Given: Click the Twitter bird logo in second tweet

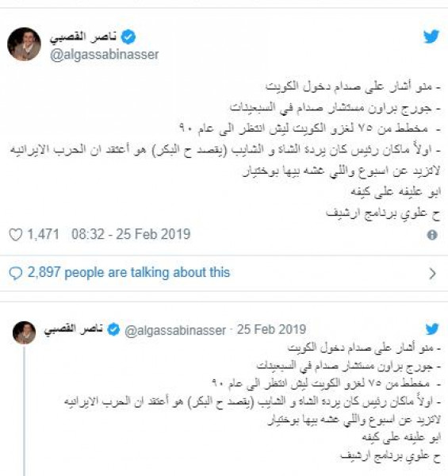Looking at the screenshot, I should [432, 329].
